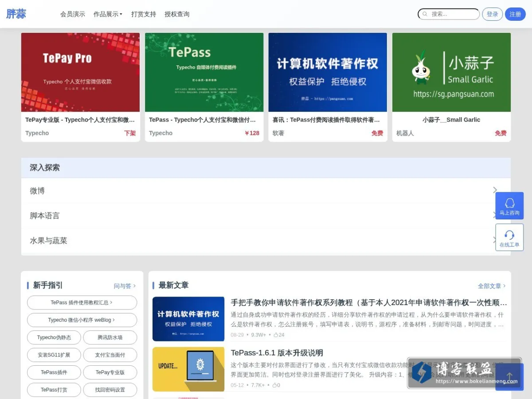
Task: Open the 会员演示 menu item
Action: click(73, 14)
